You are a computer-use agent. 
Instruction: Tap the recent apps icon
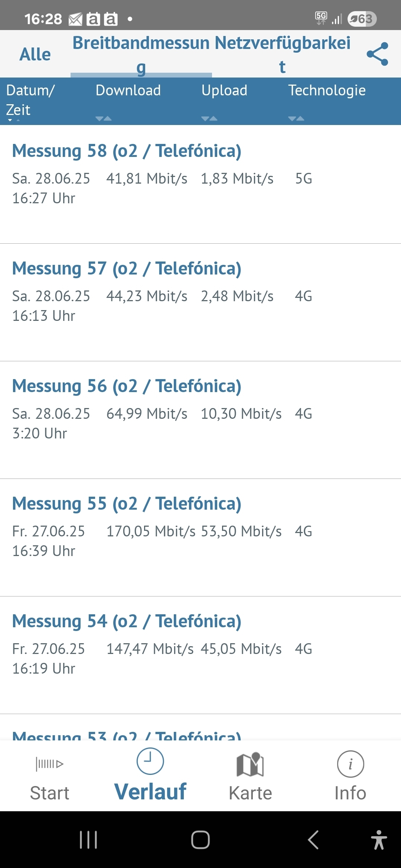pos(88,840)
